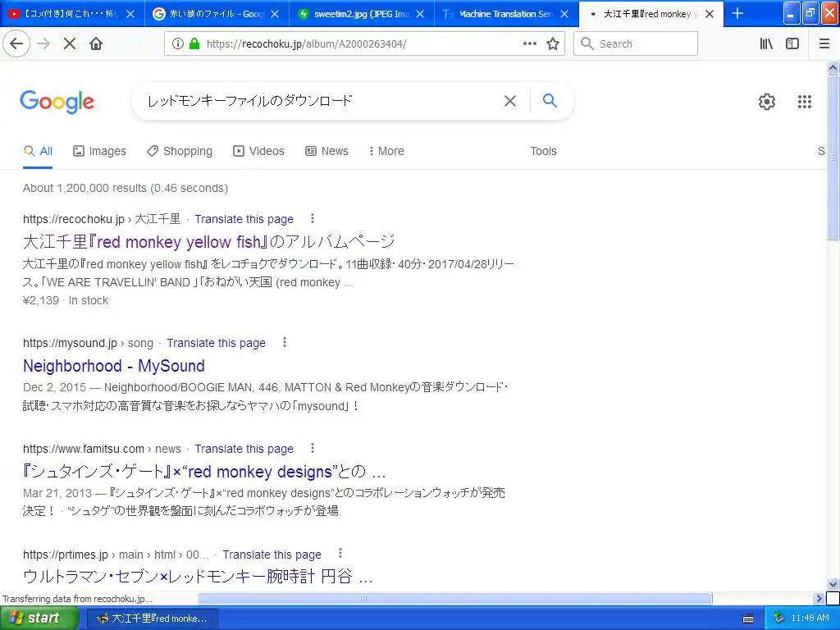Open options dots for mysound.jp result
The width and height of the screenshot is (840, 630).
click(x=285, y=342)
